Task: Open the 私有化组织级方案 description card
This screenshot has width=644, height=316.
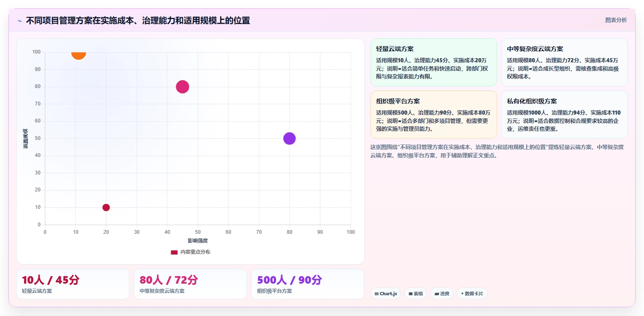Action: pyautogui.click(x=564, y=115)
